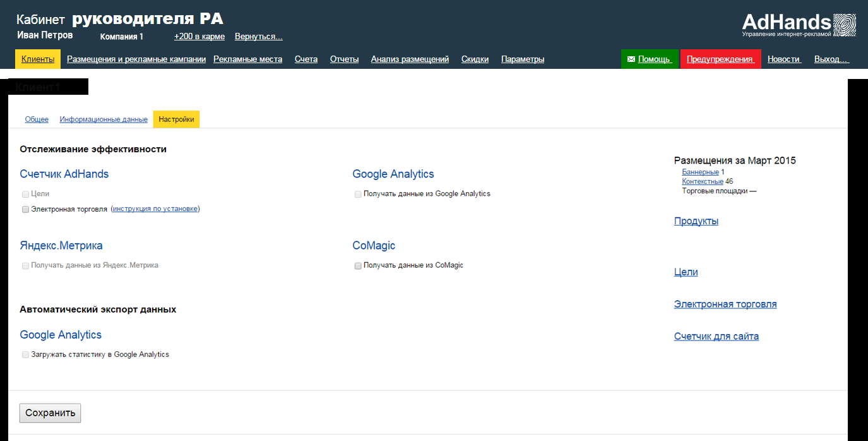Click the +200 в карме link
Viewport: 868px width, 441px height.
coord(199,37)
